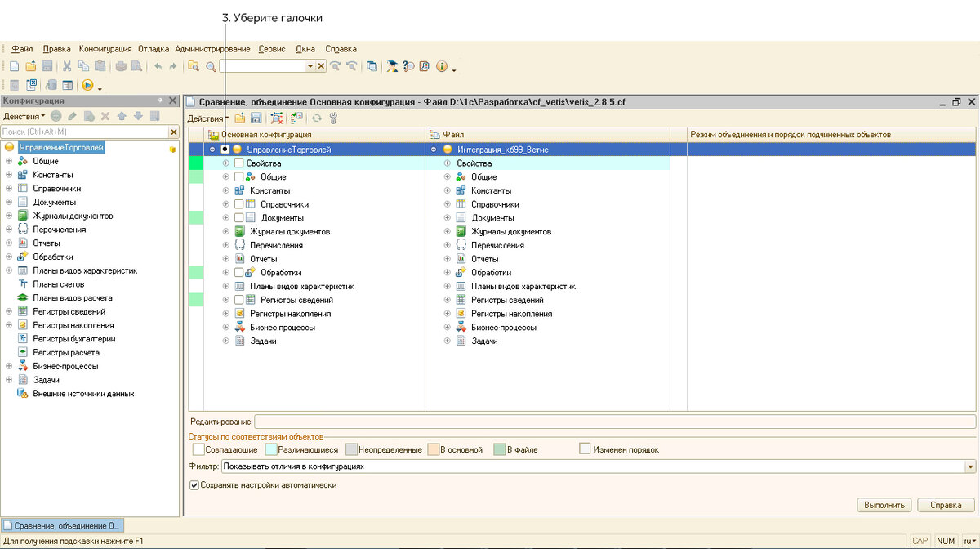Clear the Конфигурация panel search with X
Screen dimensions: 980x549
[173, 132]
